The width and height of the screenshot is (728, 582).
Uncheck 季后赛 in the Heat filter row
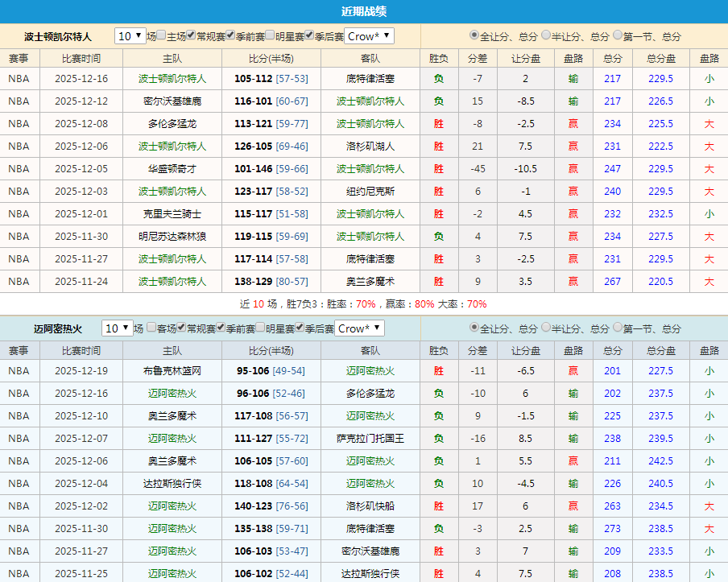click(299, 328)
